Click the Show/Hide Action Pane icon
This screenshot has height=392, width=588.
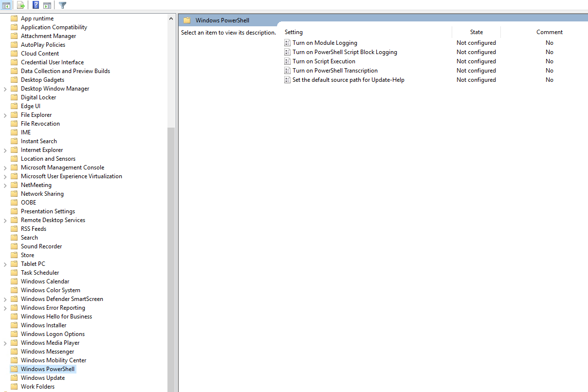click(x=47, y=5)
